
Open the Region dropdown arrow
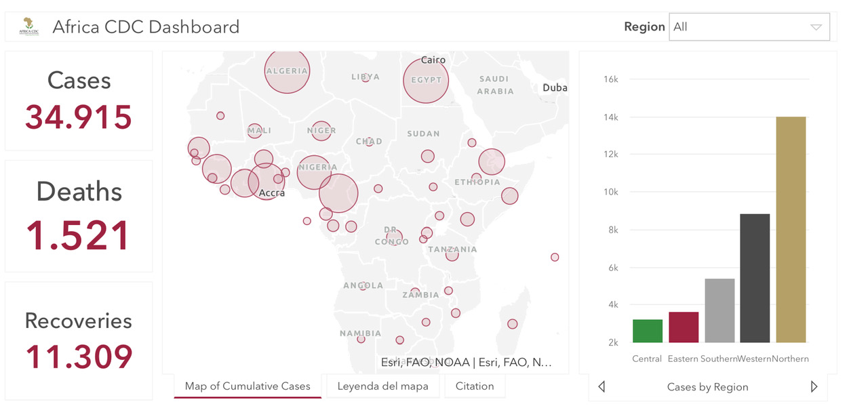pyautogui.click(x=816, y=27)
